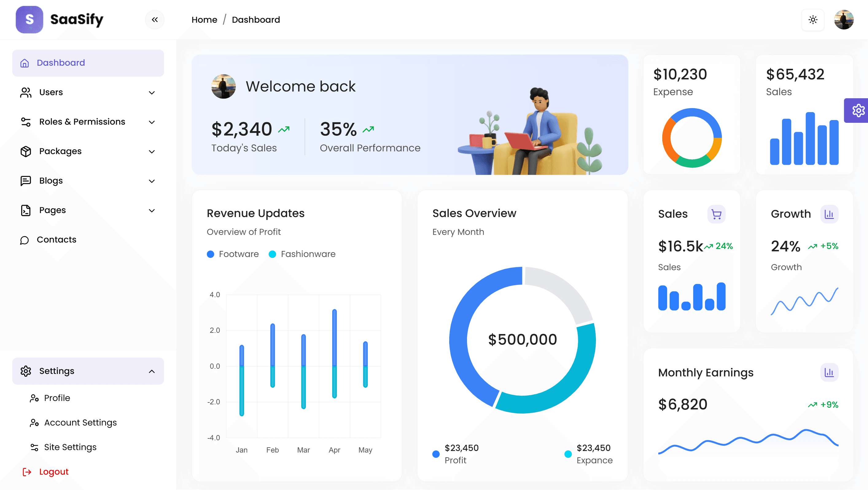Click the bar-chart icon on Monthly Earnings card
The height and width of the screenshot is (490, 868).
[x=829, y=372]
